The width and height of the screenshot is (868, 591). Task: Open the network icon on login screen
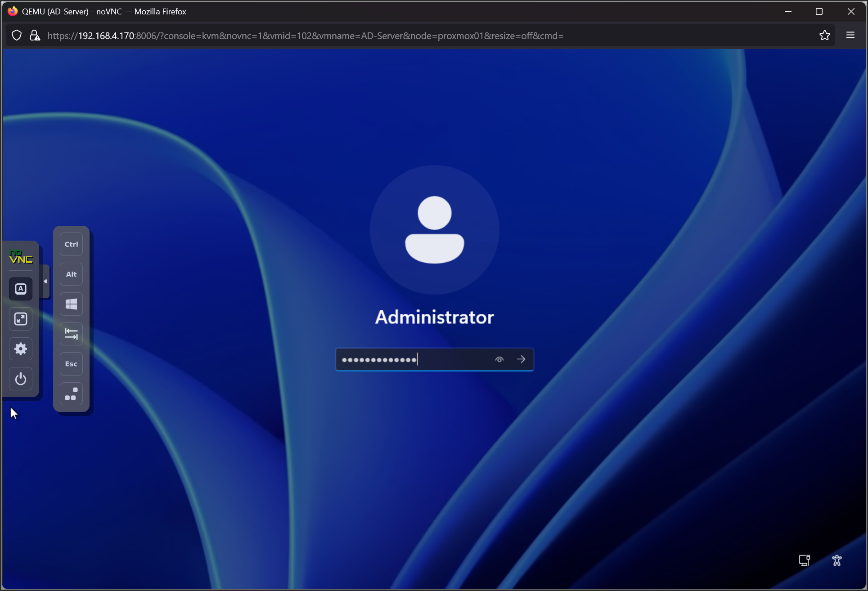click(804, 560)
